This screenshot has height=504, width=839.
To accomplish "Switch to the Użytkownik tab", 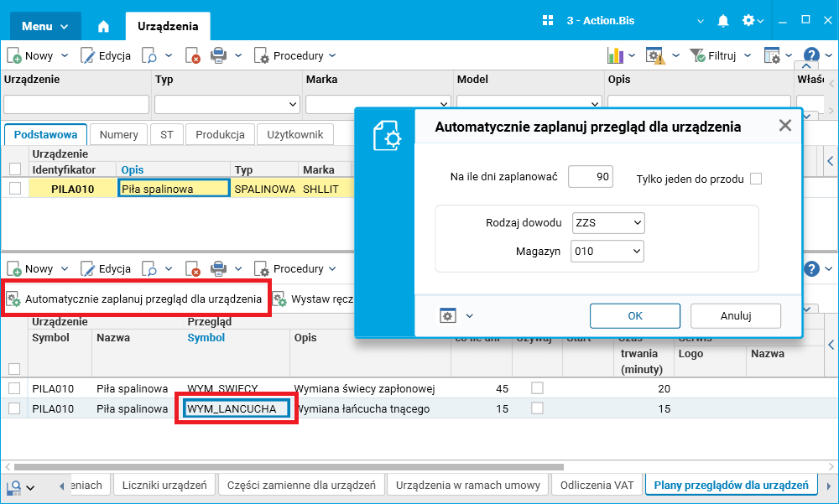I will click(x=295, y=134).
